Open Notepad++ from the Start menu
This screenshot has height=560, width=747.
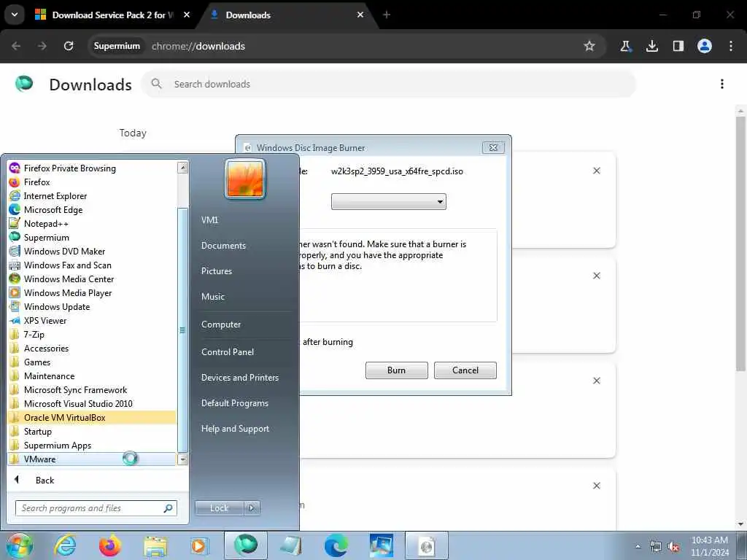pyautogui.click(x=91, y=223)
